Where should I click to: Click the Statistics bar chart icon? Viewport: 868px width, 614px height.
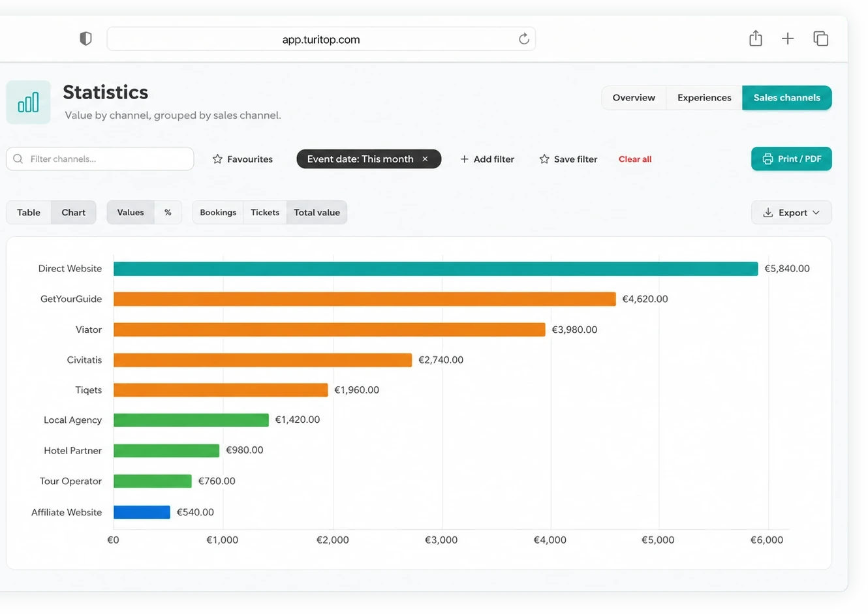pos(28,102)
